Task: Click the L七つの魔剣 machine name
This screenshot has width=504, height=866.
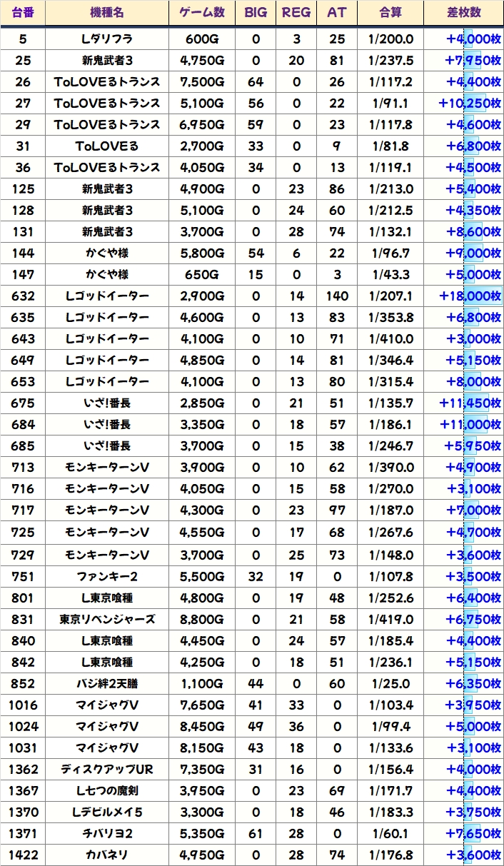Action: click(107, 790)
